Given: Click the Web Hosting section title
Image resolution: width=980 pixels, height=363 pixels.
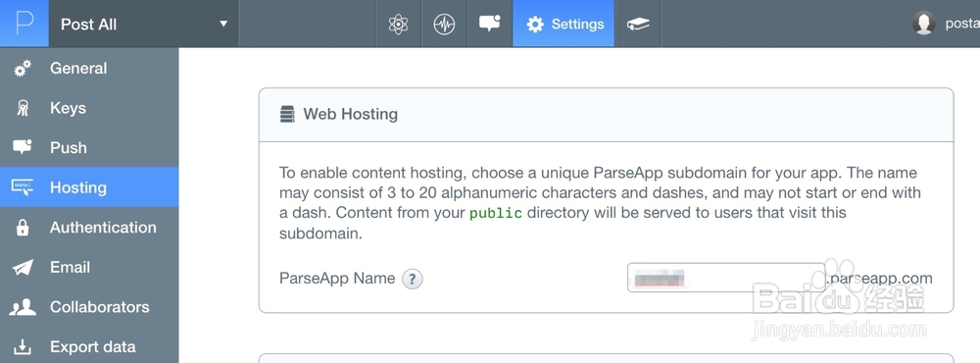Looking at the screenshot, I should pos(351,115).
